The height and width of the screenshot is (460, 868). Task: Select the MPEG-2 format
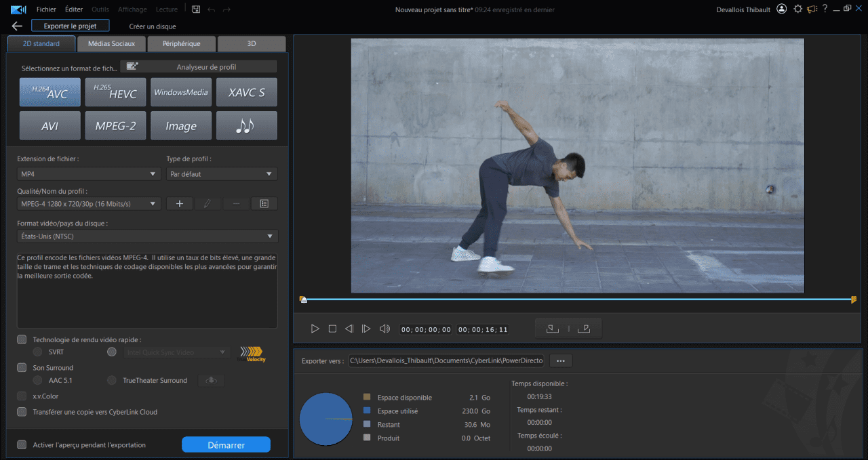coord(115,125)
